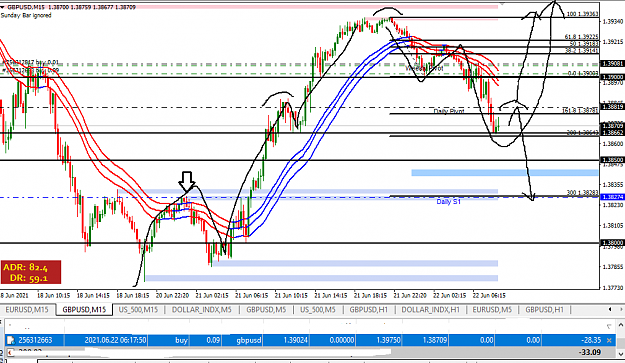
Task: Close order 256312663 with the X icon
Action: [x=609, y=340]
